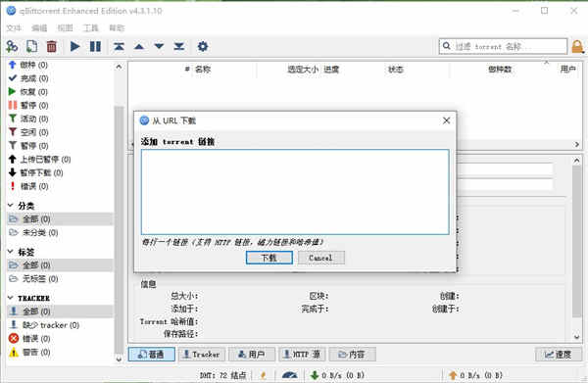The height and width of the screenshot is (383, 588).
Task: Click details panel scrollbar down arrow
Action: [577, 337]
